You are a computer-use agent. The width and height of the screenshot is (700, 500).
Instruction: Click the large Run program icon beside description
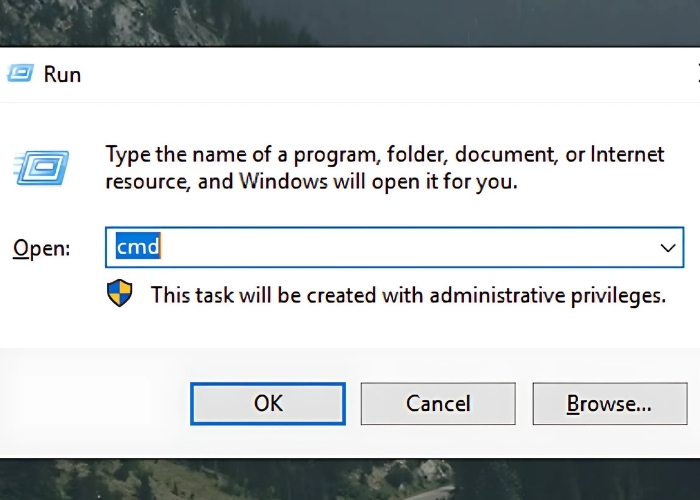click(x=42, y=168)
